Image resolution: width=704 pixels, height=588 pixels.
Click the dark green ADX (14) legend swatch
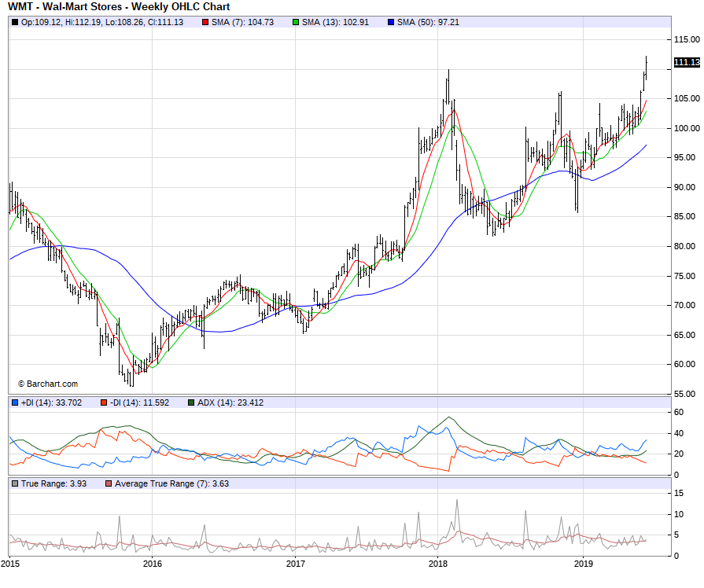click(191, 402)
